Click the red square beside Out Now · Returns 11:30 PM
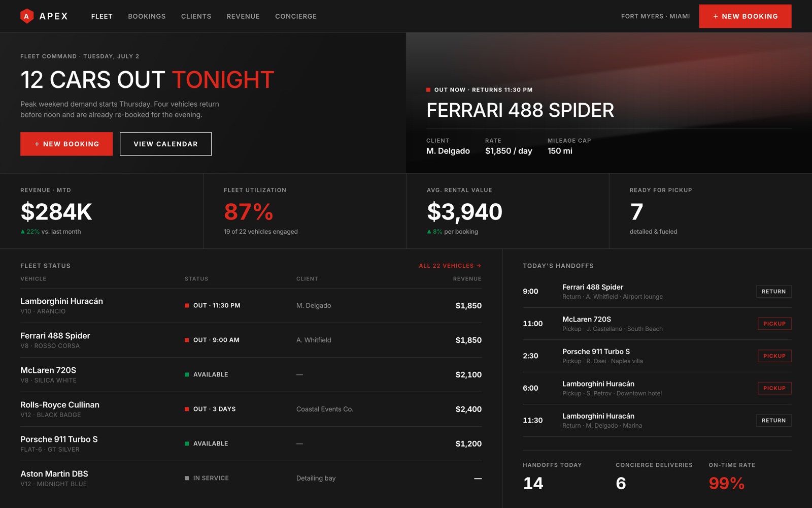 pos(428,90)
